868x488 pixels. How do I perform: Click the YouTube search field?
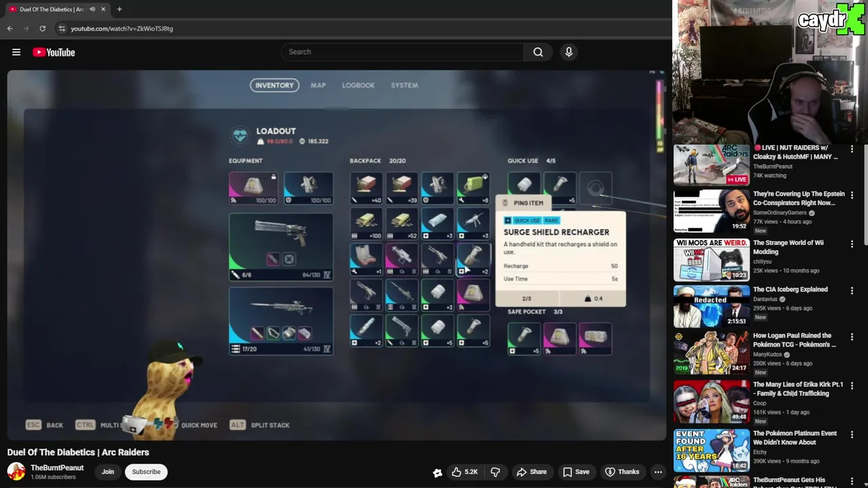click(x=403, y=52)
